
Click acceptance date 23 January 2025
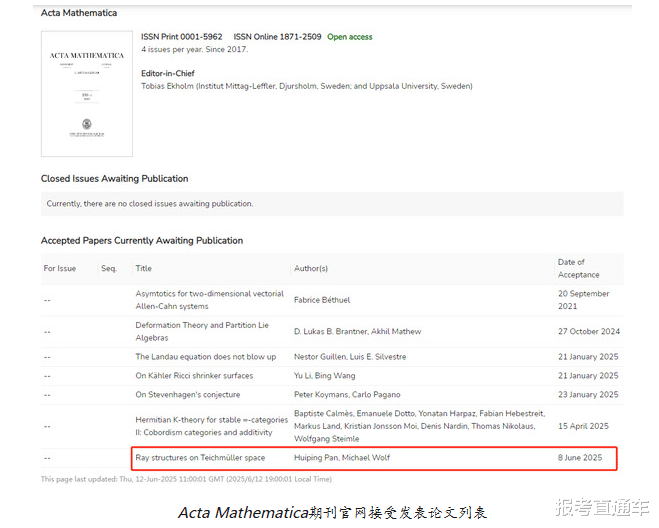click(x=588, y=395)
